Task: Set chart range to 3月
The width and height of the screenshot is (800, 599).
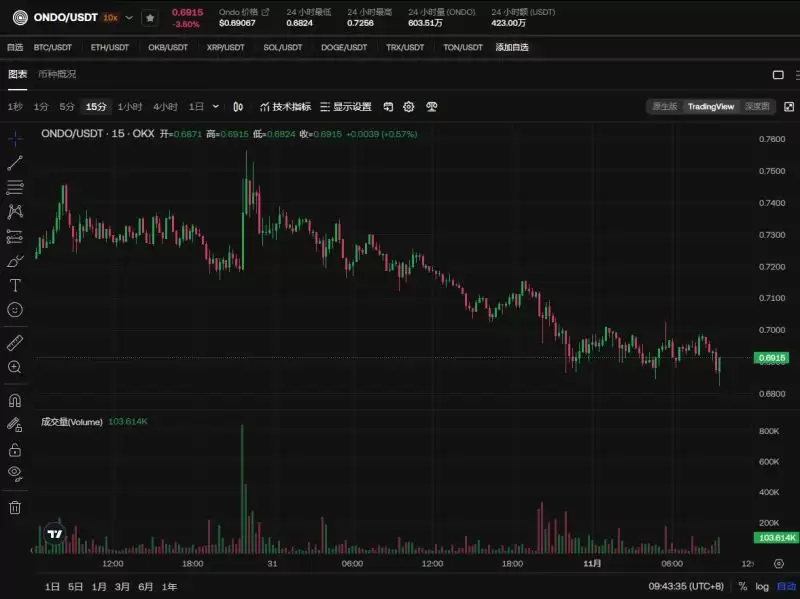Action: (x=122, y=587)
